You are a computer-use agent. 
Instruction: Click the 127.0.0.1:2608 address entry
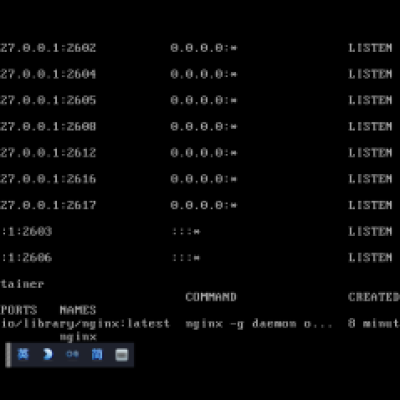click(48, 126)
